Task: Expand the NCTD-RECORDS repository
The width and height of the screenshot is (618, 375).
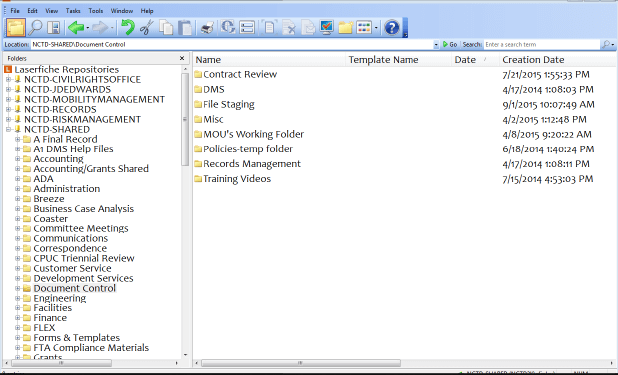Action: pyautogui.click(x=8, y=109)
